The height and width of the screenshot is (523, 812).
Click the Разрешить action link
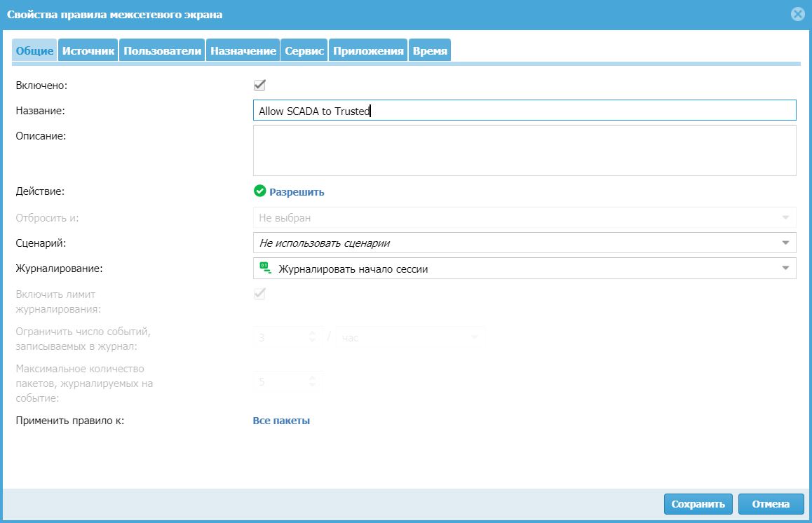(297, 192)
